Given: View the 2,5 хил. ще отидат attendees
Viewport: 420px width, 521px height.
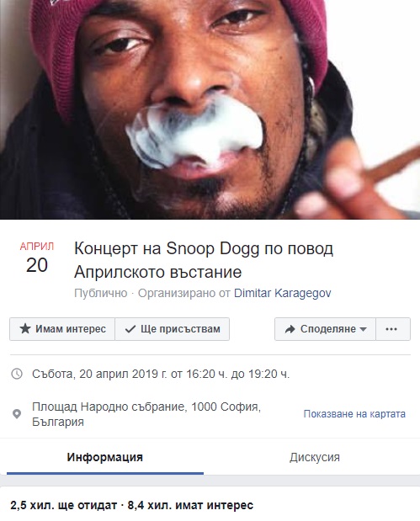Looking at the screenshot, I should tap(63, 505).
